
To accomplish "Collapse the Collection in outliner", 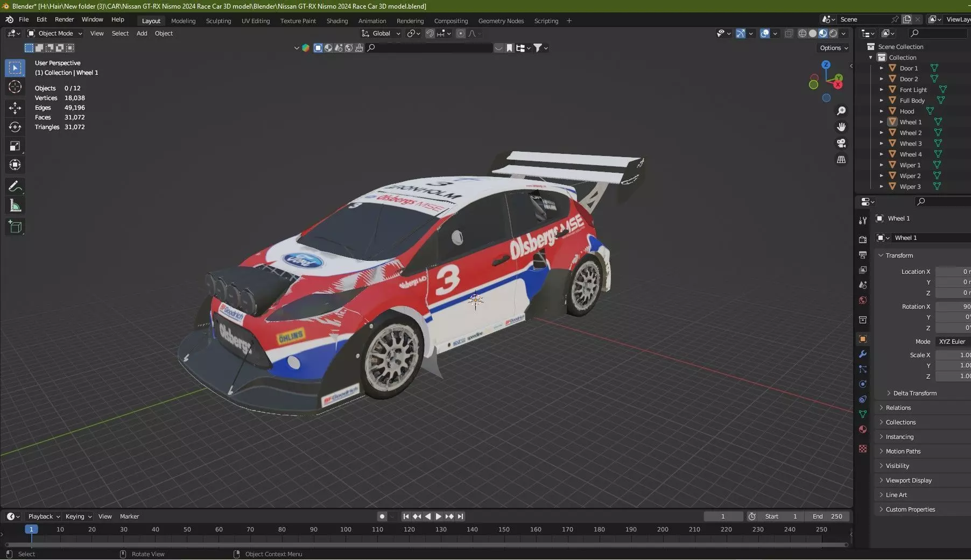I will [871, 58].
